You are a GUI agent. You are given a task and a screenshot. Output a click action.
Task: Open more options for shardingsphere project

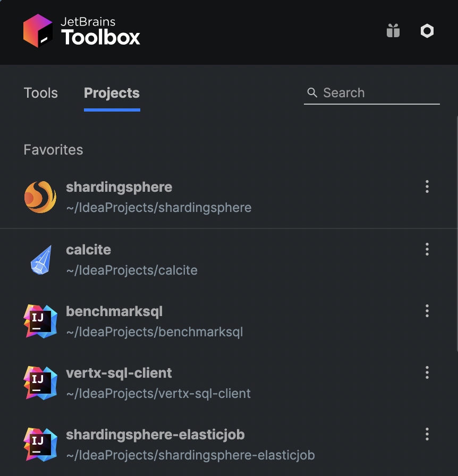click(427, 186)
